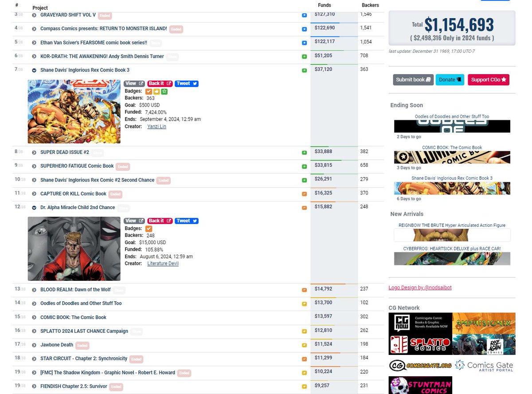532x394 pixels.
Task: Click Back it button for Inglorious Rex Book 3
Action: 160,83
